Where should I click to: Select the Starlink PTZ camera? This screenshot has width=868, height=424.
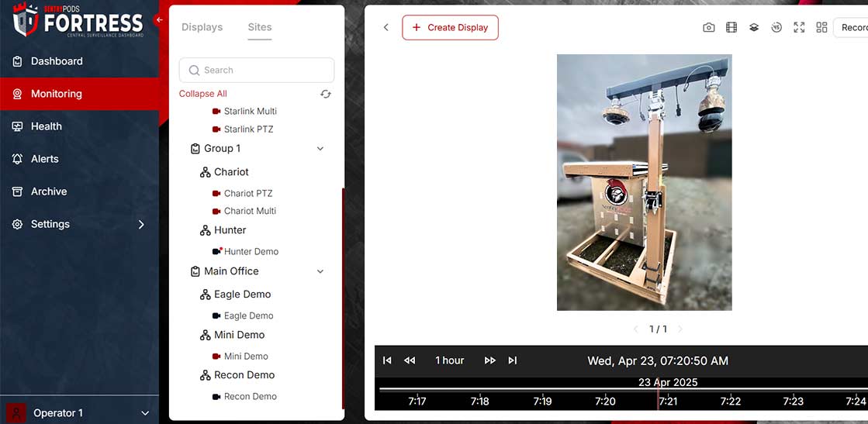point(243,129)
